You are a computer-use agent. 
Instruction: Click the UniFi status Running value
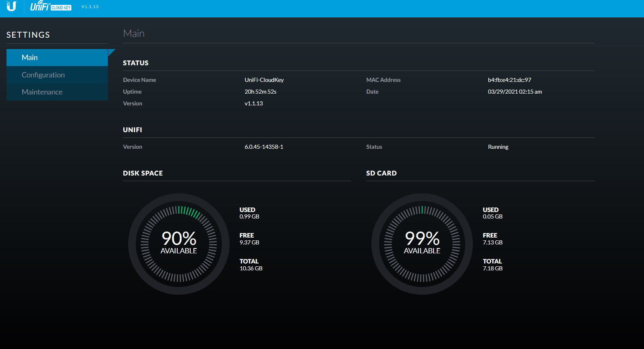point(498,147)
